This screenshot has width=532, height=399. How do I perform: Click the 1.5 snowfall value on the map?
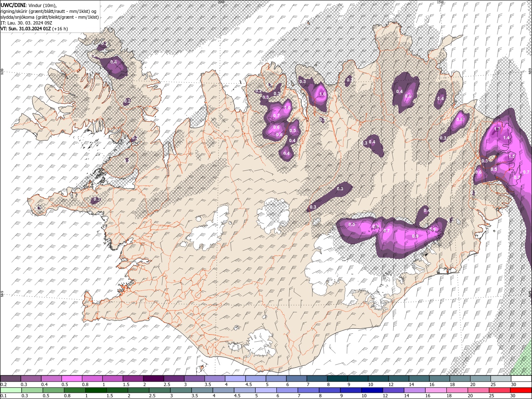[x=512, y=156]
